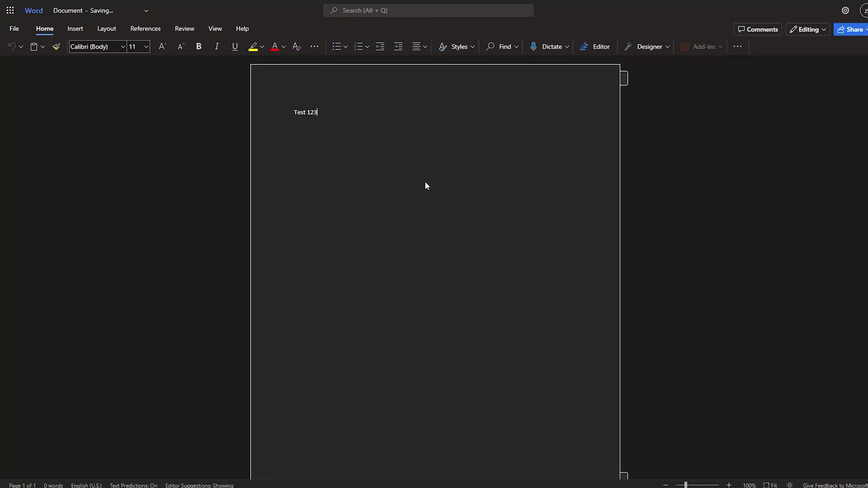Apply the yellow text highlight color
868x488 pixels.
click(x=253, y=47)
